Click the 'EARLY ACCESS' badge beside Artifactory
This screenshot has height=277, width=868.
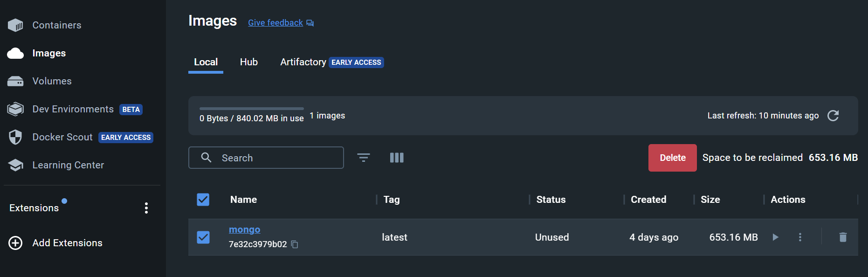pyautogui.click(x=356, y=62)
